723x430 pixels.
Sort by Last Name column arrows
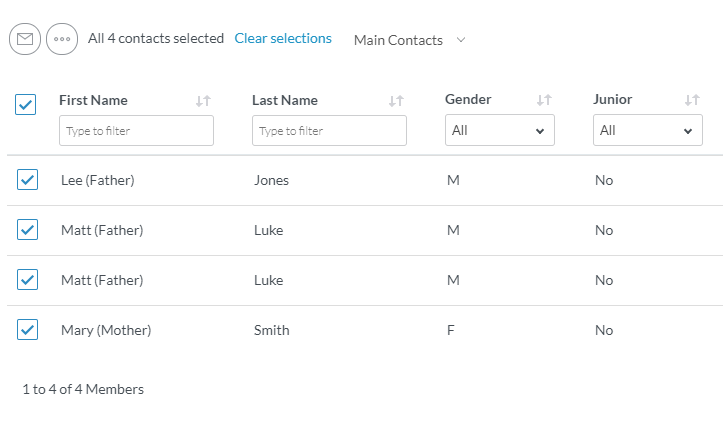(x=396, y=101)
